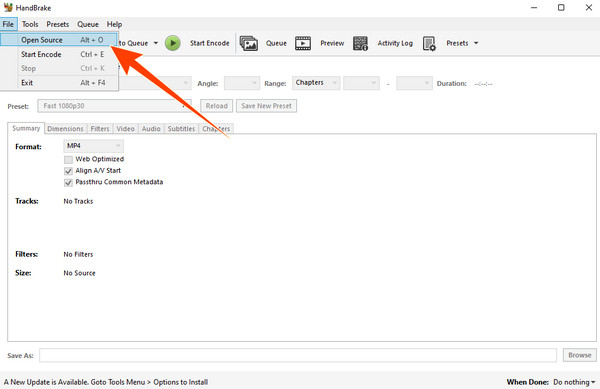Click into the Save As path field
This screenshot has height=389, width=600.
tap(298, 355)
